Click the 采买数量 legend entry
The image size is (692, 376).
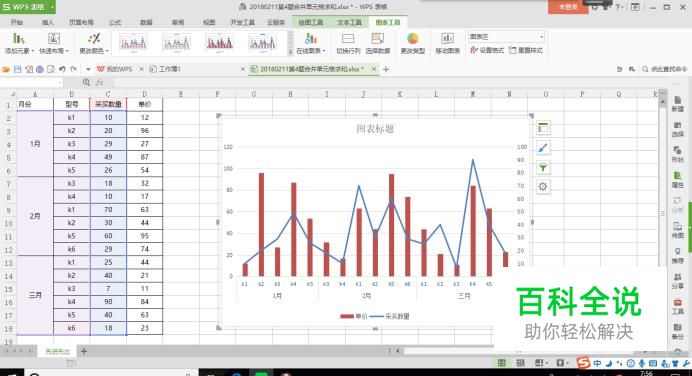tap(389, 316)
